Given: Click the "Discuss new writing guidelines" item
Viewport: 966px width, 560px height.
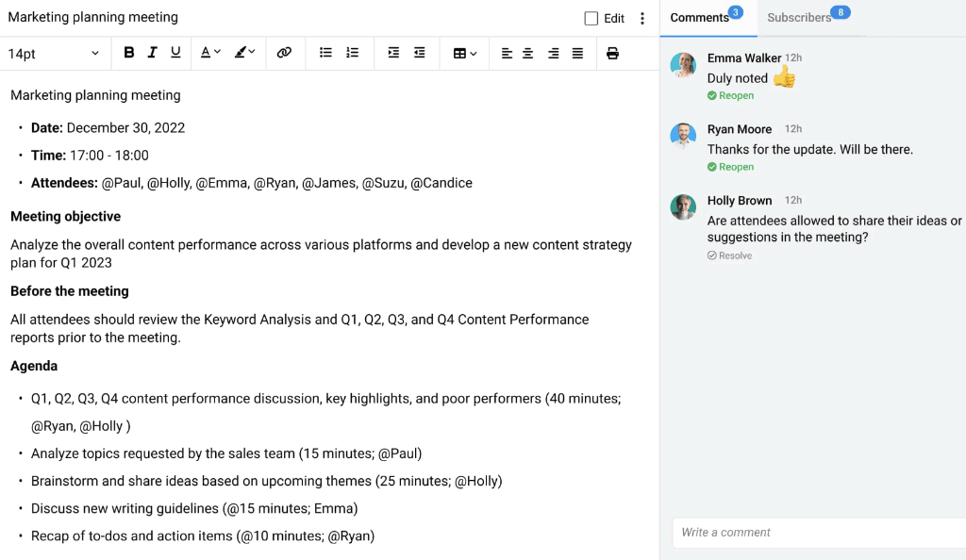Looking at the screenshot, I should [x=194, y=508].
